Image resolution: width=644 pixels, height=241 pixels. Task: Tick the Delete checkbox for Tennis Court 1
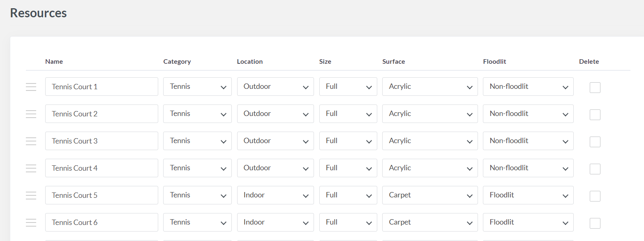595,87
